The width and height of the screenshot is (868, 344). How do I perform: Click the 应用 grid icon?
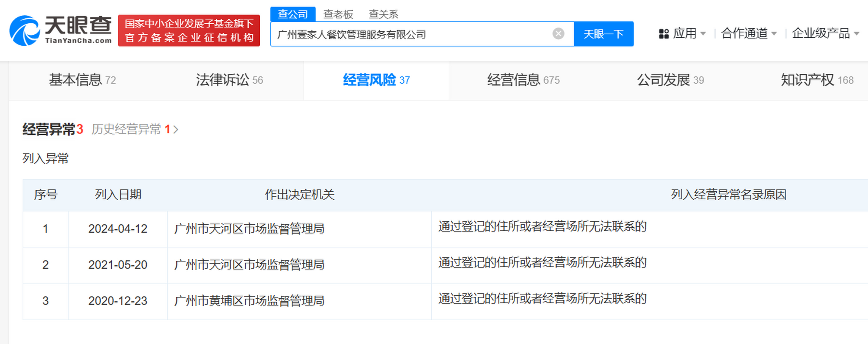[x=664, y=34]
